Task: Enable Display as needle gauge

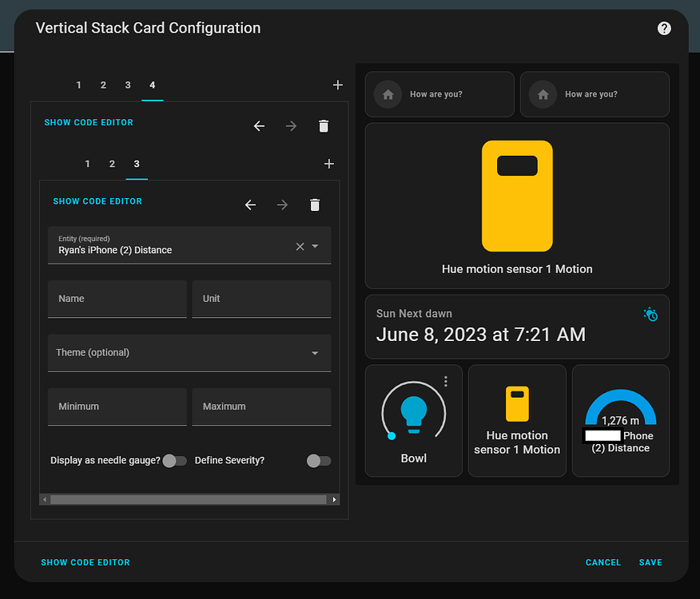Action: pyautogui.click(x=175, y=461)
